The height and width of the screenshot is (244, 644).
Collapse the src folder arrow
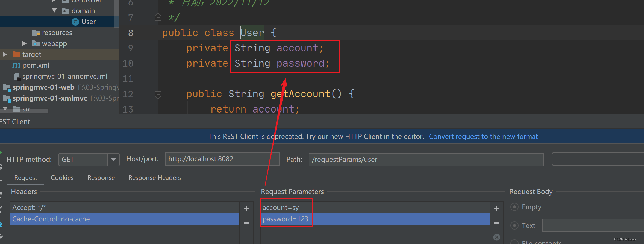pyautogui.click(x=5, y=109)
